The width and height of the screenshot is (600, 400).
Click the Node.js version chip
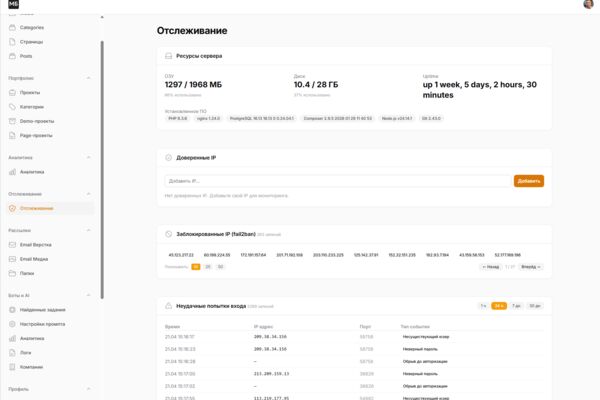click(397, 119)
